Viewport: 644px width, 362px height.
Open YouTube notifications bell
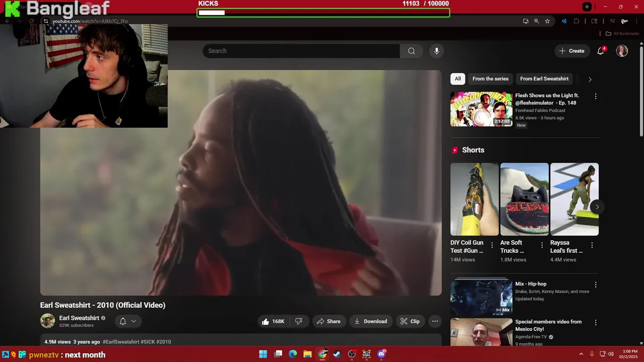[x=600, y=51]
